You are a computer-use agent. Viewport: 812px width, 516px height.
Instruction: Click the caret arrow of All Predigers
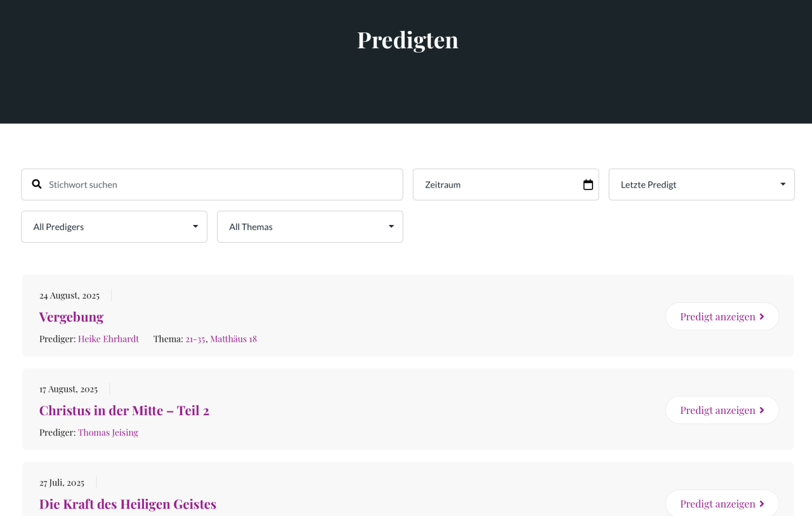[x=195, y=226]
